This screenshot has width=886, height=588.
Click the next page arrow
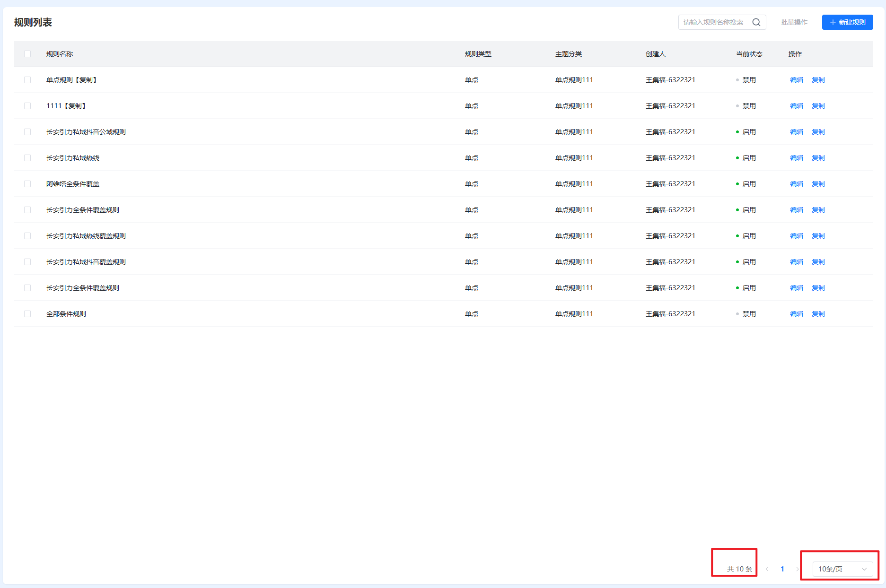[797, 569]
